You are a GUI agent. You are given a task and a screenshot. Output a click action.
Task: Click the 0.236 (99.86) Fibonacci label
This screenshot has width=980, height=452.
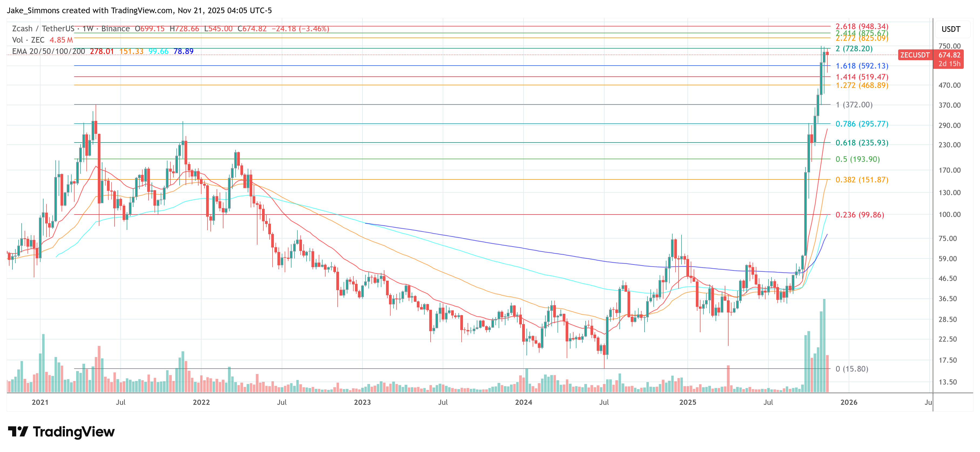(x=860, y=215)
